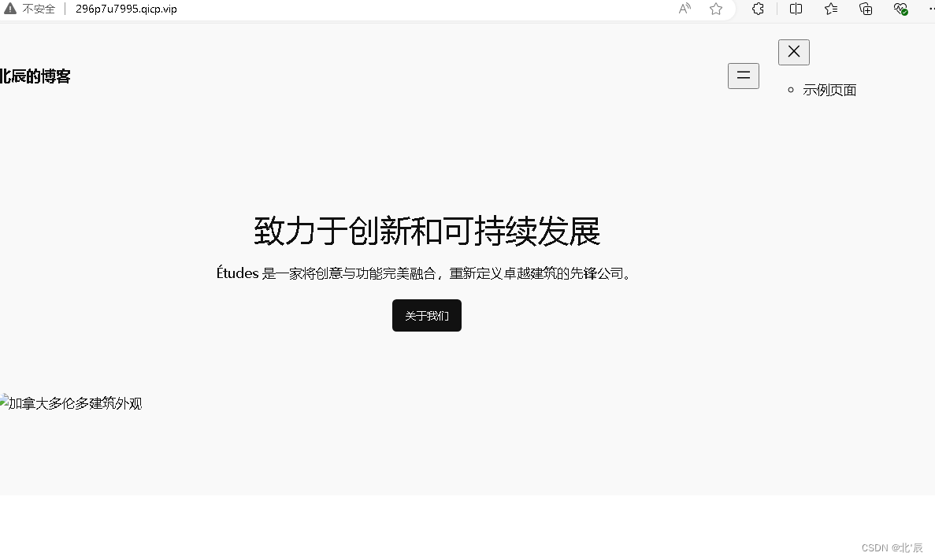Click the Études company description paragraph
The image size is (935, 560).
point(425,273)
